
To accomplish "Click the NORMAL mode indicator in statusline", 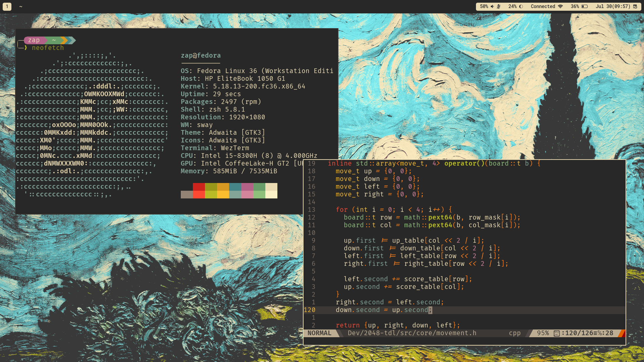I will pos(319,333).
